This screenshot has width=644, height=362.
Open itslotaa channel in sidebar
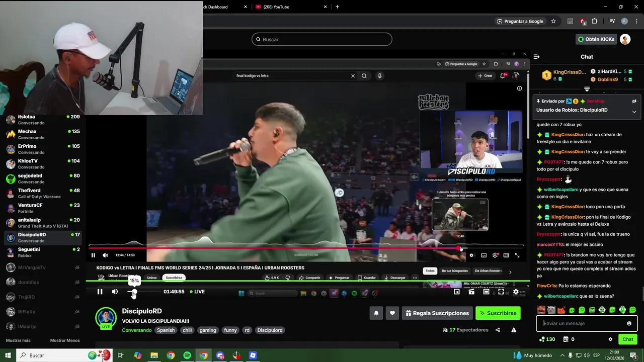point(43,120)
